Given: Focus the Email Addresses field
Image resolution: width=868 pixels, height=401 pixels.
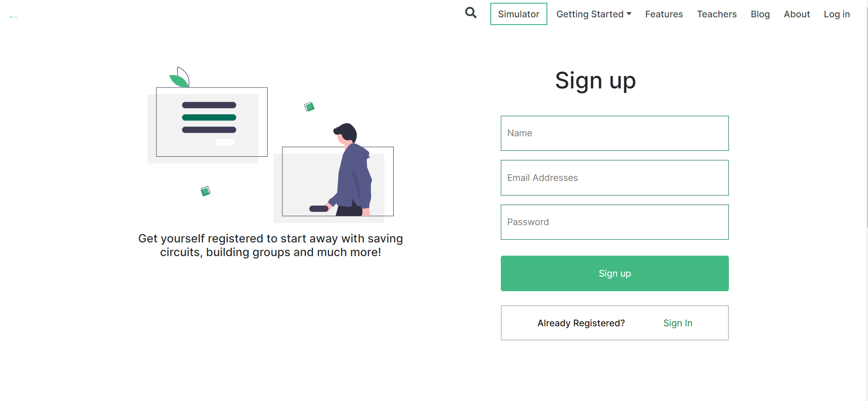Looking at the screenshot, I should click(614, 178).
